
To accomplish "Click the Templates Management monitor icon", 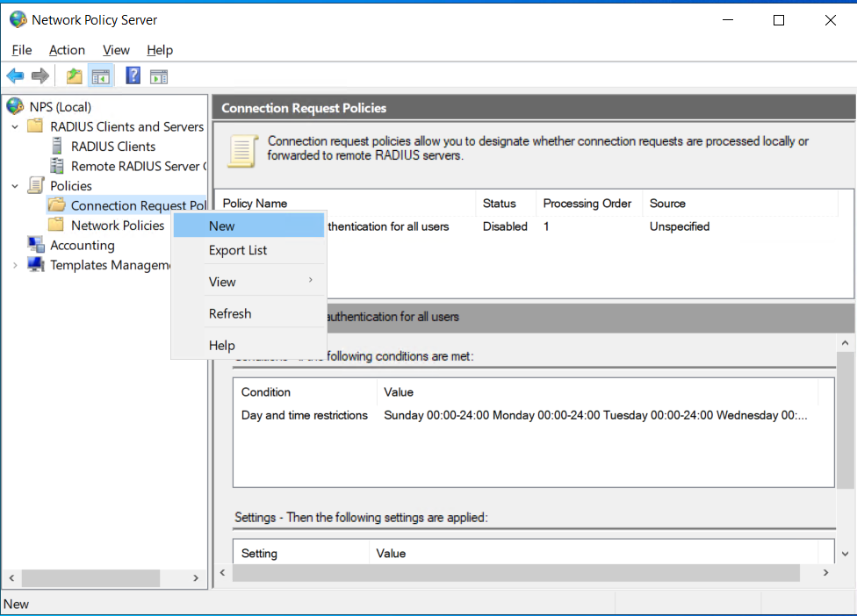I will click(x=36, y=264).
